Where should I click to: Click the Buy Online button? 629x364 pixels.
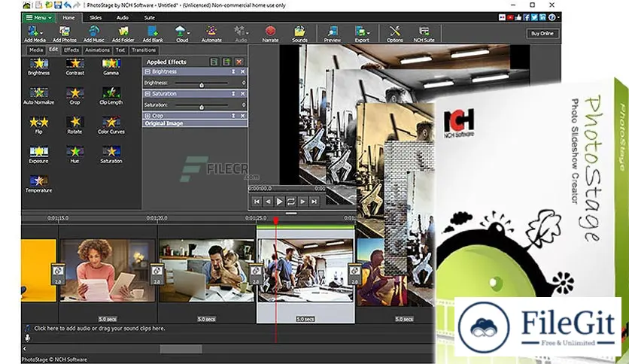(542, 34)
